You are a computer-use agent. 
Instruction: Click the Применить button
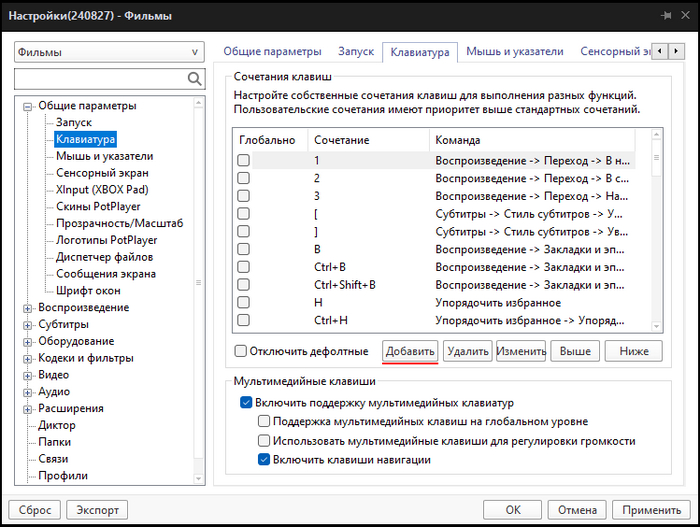(x=651, y=509)
